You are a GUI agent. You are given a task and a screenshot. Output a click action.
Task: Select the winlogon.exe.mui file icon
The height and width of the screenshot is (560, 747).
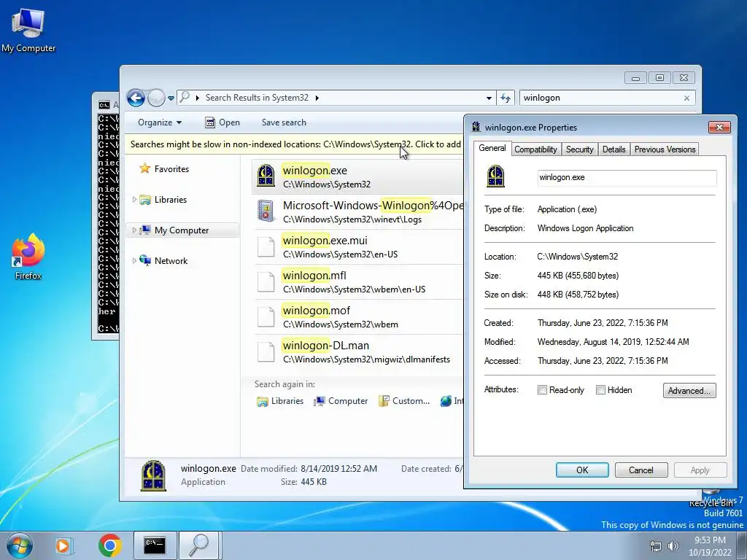(266, 246)
